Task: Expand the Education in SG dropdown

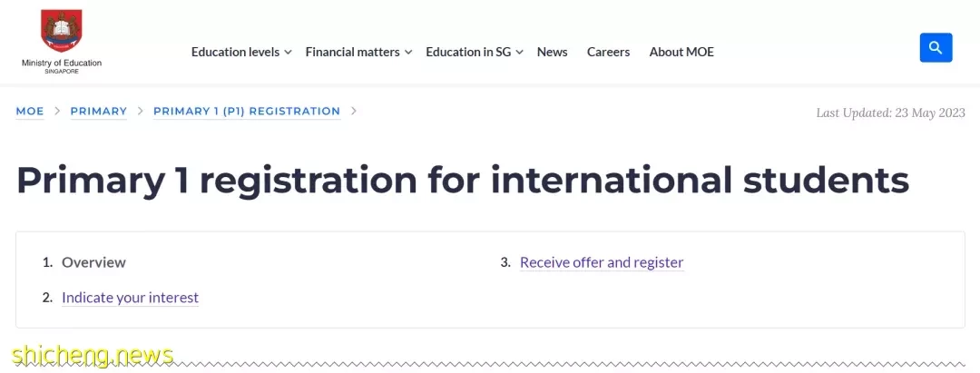Action: (475, 52)
